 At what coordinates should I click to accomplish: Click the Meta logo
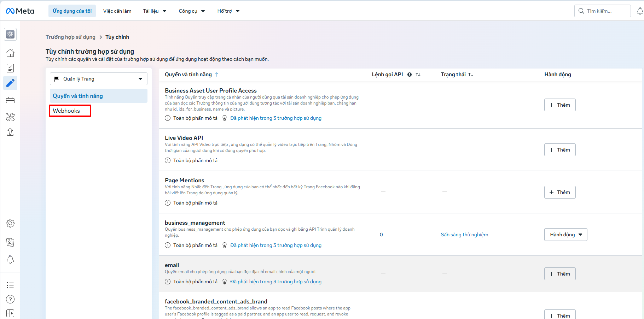pos(20,11)
